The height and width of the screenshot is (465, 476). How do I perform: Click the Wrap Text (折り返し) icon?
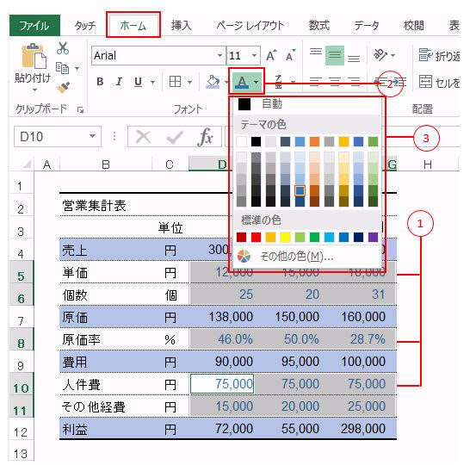425,55
